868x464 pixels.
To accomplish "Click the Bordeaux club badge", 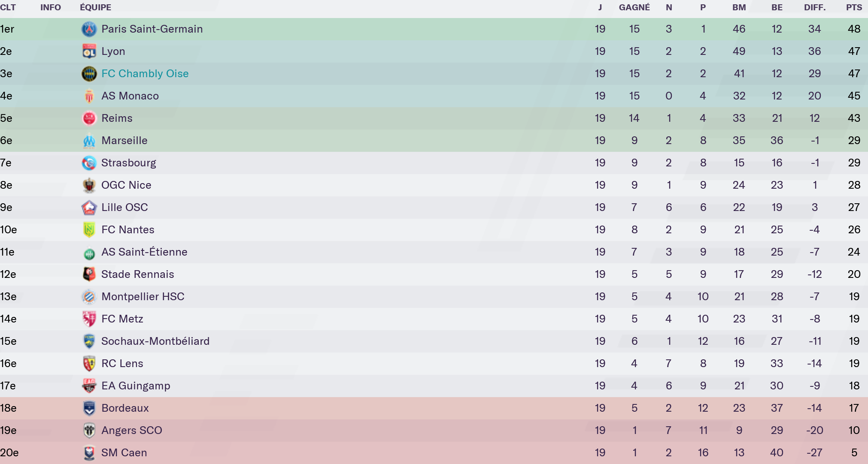I will pos(89,408).
